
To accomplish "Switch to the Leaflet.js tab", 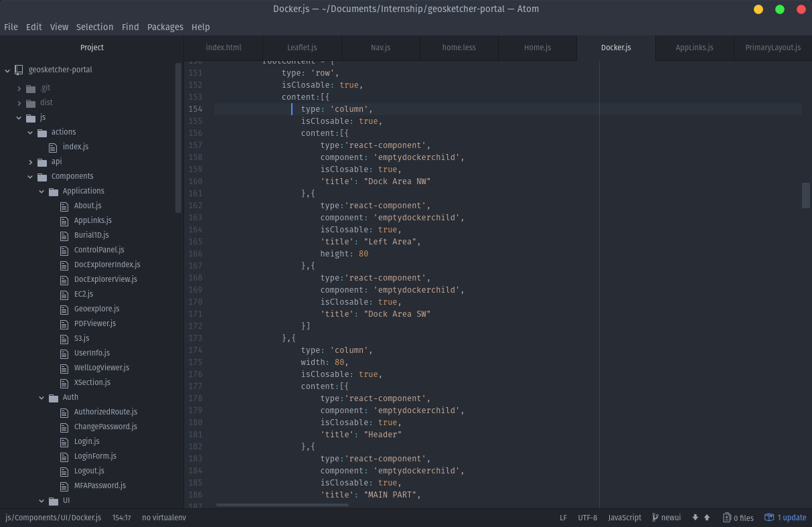I will tap(302, 48).
